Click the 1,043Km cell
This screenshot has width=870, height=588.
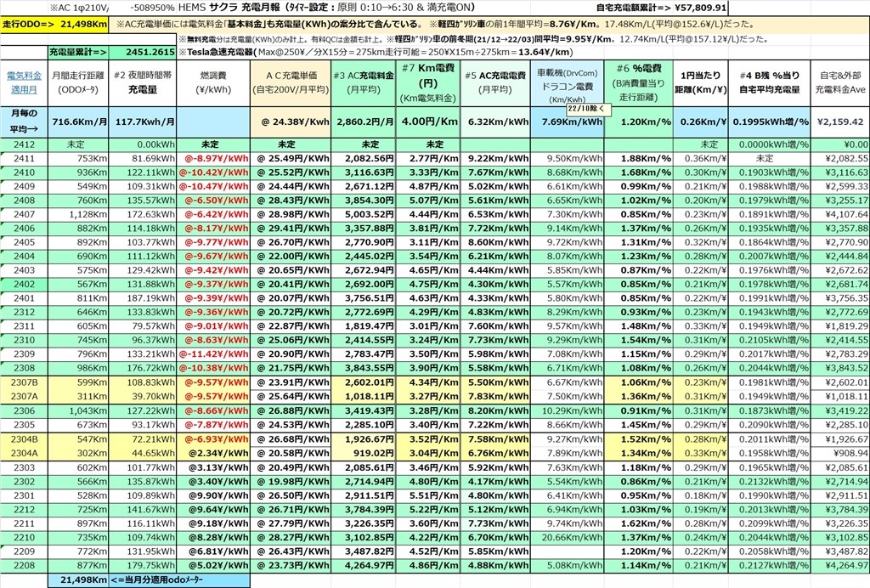[x=78, y=411]
